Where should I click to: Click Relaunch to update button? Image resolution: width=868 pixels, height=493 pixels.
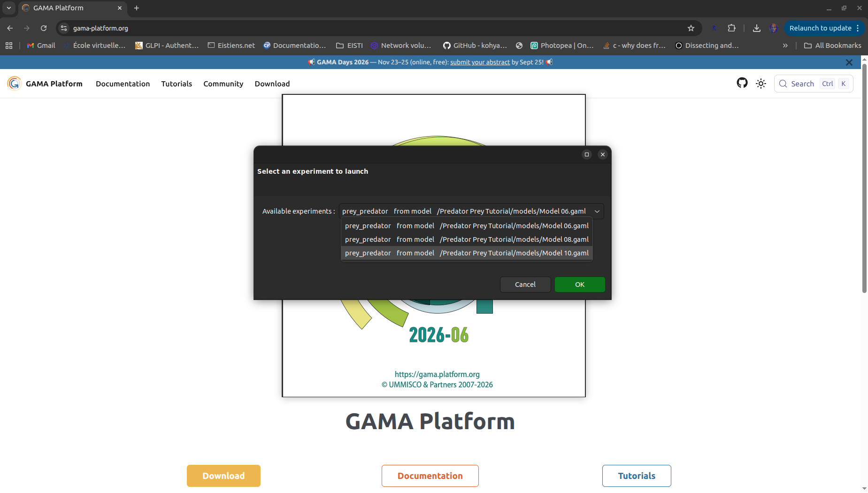click(824, 28)
